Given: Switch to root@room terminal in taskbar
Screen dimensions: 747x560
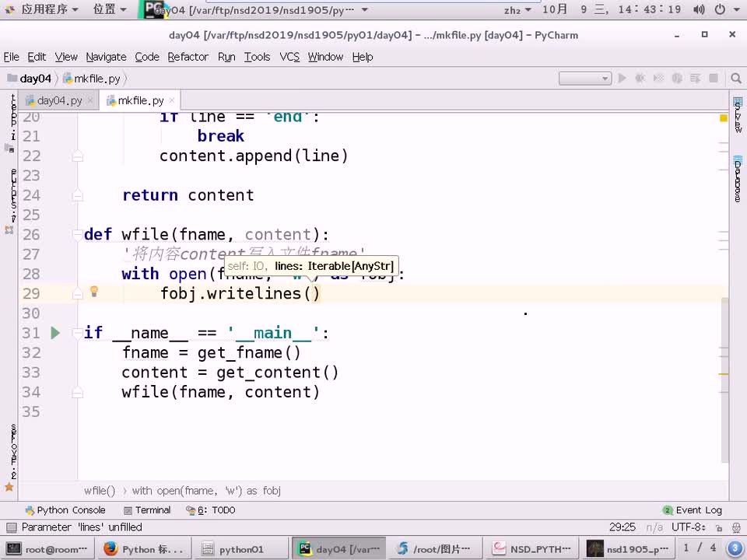Looking at the screenshot, I should coord(47,549).
